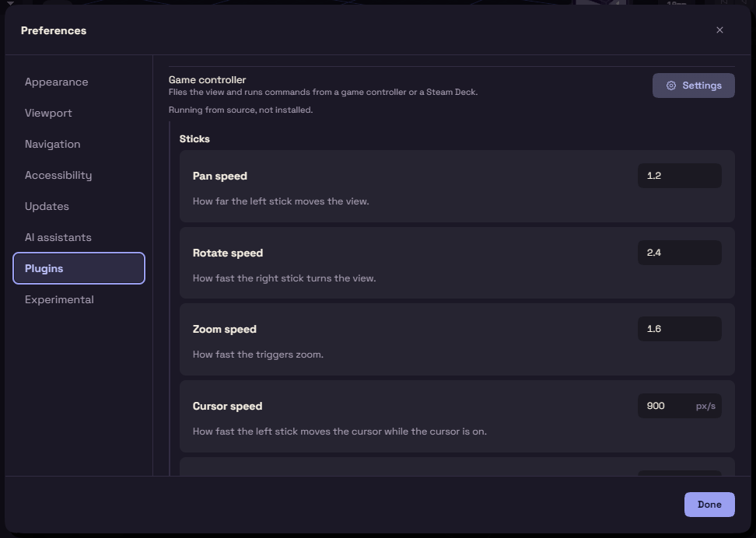Click the Preferences dialog title

click(x=54, y=30)
